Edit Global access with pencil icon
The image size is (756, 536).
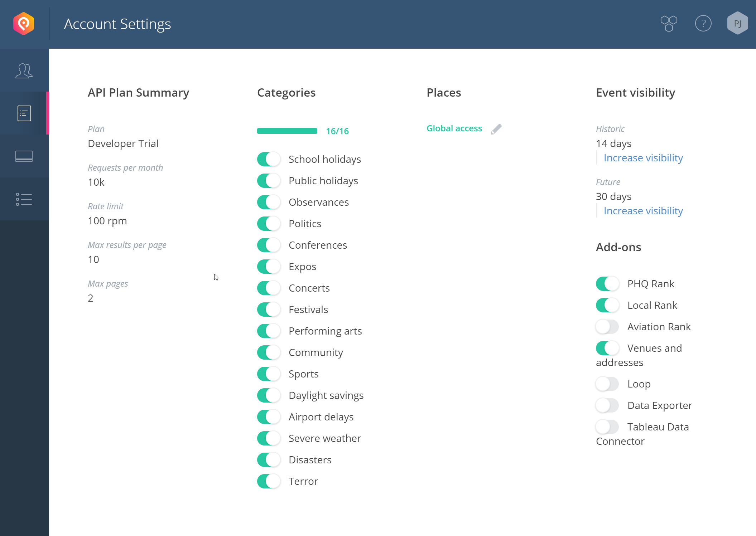(x=496, y=129)
